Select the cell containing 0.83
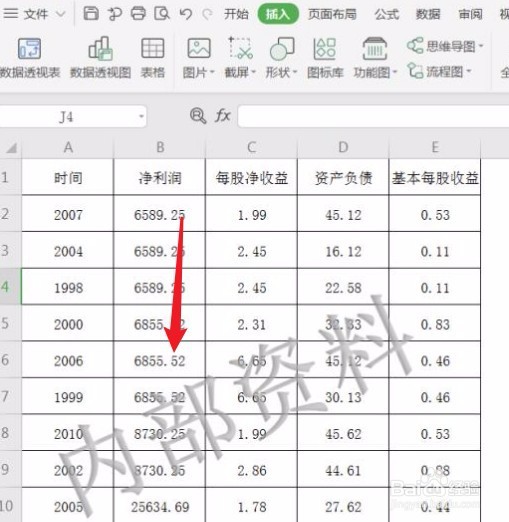 coord(435,323)
